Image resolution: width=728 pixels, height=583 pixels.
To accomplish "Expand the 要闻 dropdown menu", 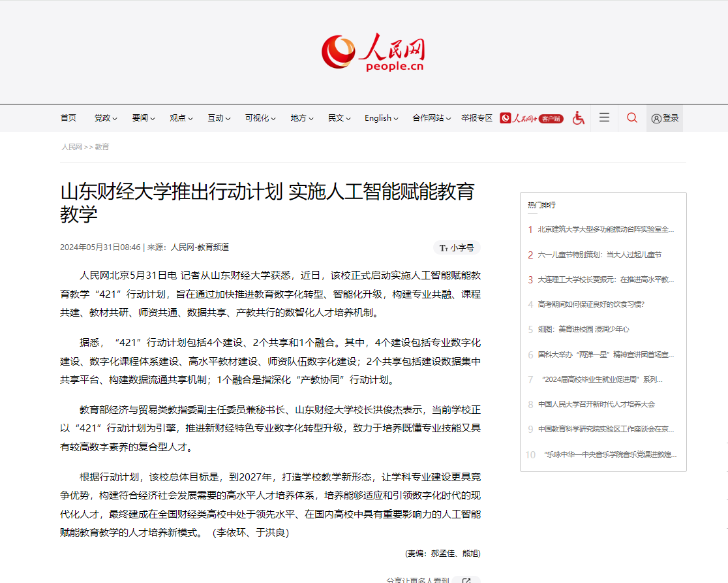I will [x=144, y=118].
